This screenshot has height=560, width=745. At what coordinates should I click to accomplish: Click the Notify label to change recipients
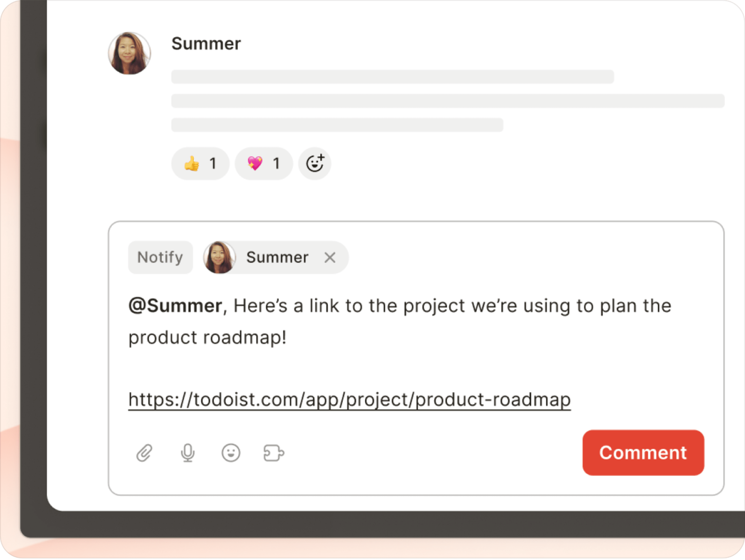(160, 258)
